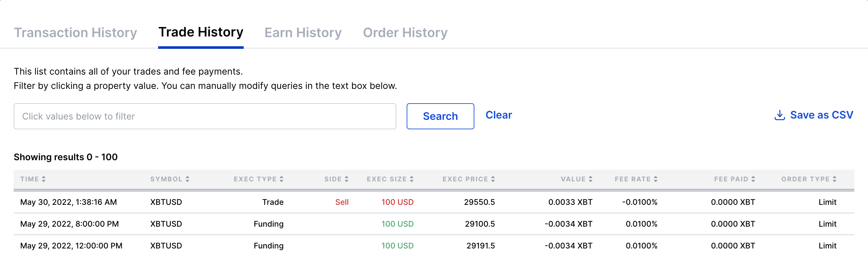Open the Earn History tab
Viewport: 868px width, 254px height.
click(x=303, y=33)
